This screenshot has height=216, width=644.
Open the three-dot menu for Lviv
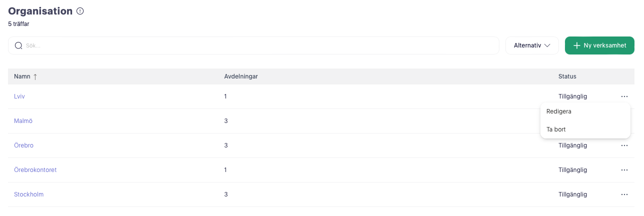[x=624, y=96]
